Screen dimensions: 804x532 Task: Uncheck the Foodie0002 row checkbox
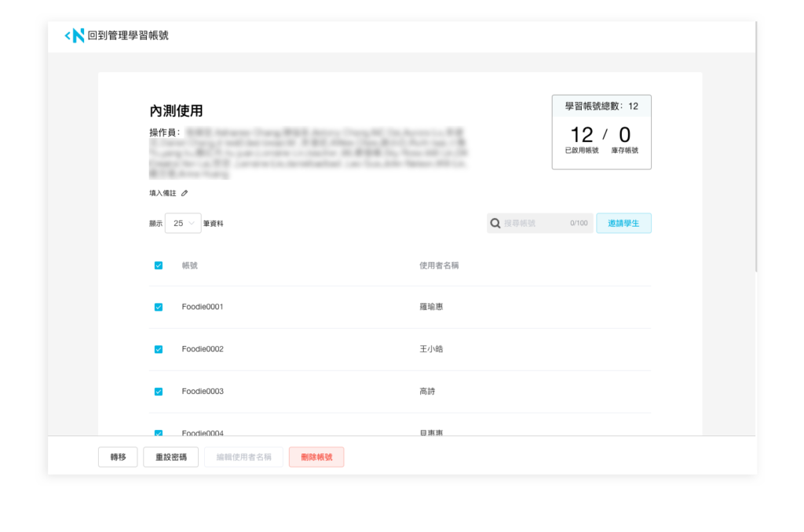pyautogui.click(x=159, y=349)
